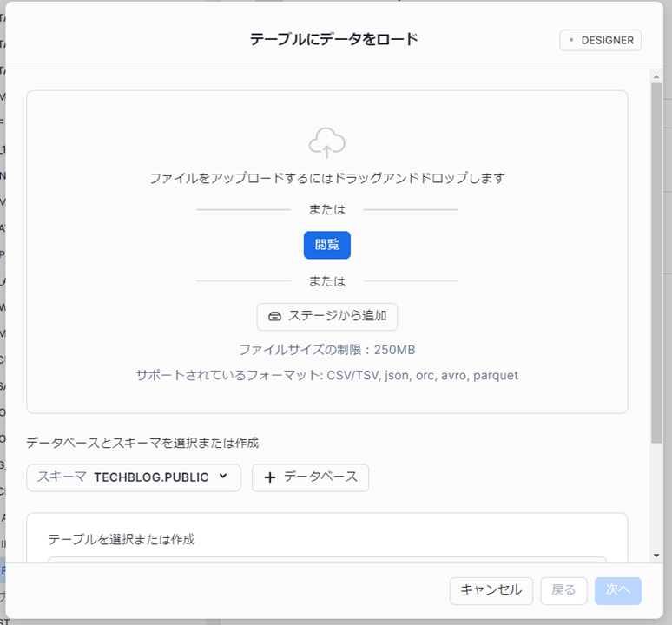Click the テーブルにデータをロード dialog title

click(x=334, y=39)
